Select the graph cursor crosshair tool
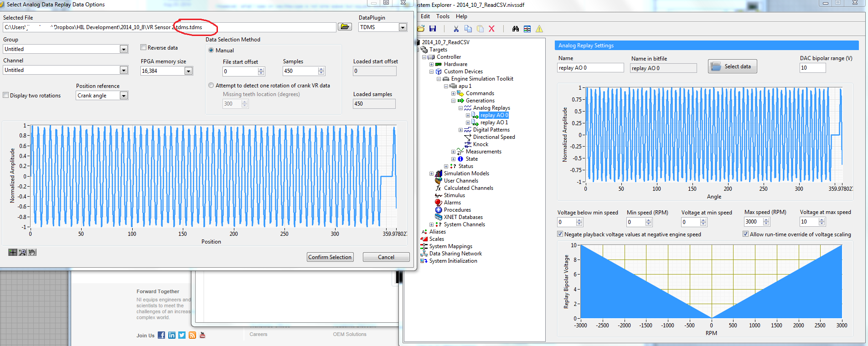This screenshot has width=868, height=346. tap(13, 252)
